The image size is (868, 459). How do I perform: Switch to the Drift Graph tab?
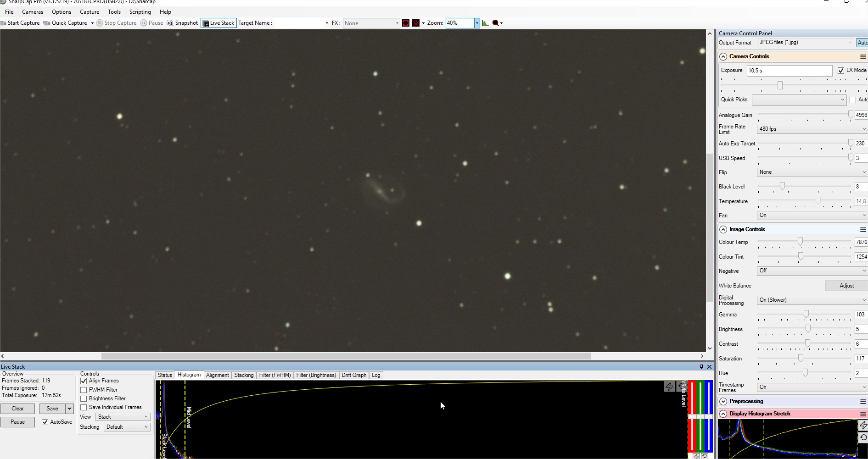(x=354, y=375)
